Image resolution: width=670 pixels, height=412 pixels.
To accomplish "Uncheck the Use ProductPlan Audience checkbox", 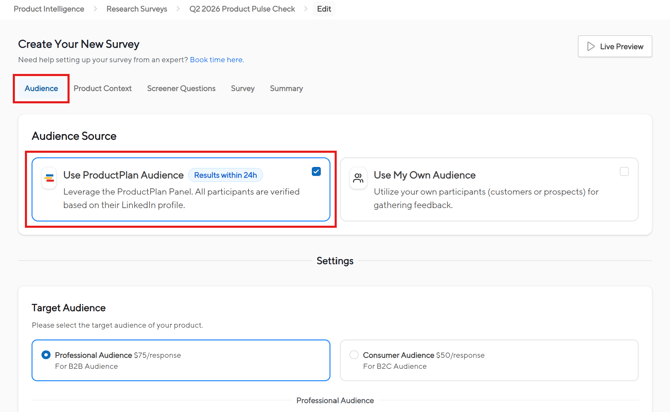I will tap(316, 172).
